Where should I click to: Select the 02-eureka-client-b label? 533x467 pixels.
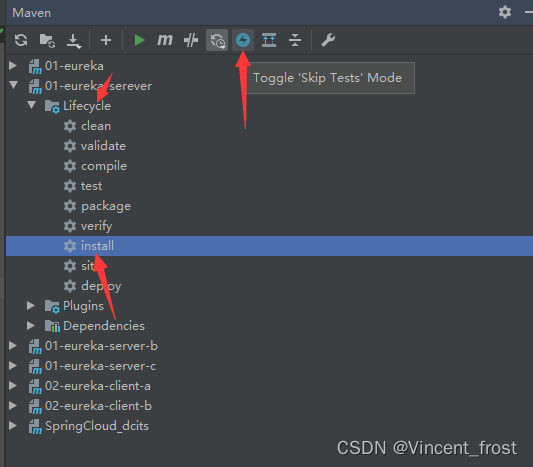tap(98, 406)
